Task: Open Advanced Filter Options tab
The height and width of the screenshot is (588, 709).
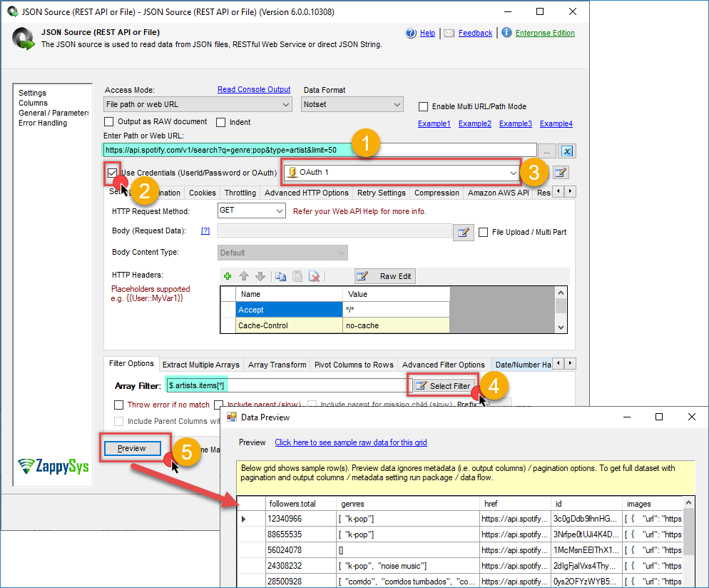Action: coord(443,365)
